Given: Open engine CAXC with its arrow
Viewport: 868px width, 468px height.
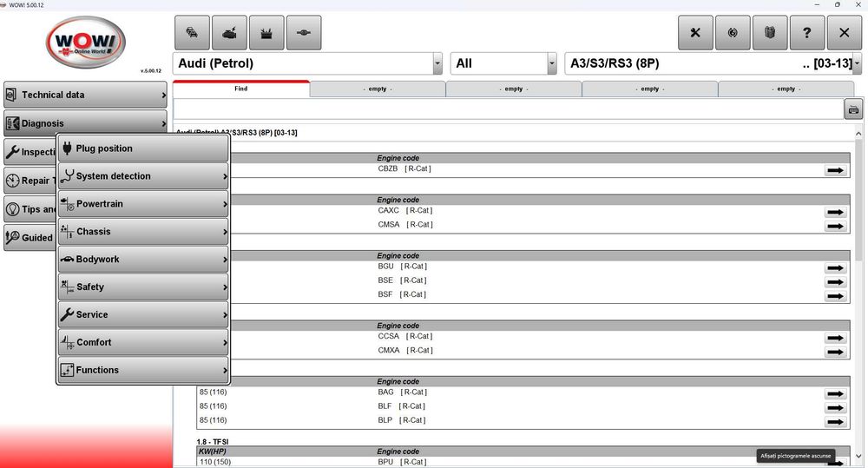Looking at the screenshot, I should pyautogui.click(x=835, y=212).
